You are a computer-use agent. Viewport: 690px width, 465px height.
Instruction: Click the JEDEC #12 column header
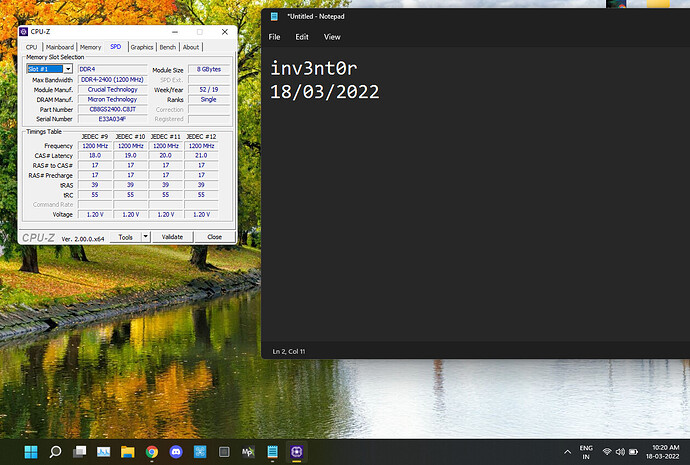pyautogui.click(x=201, y=136)
